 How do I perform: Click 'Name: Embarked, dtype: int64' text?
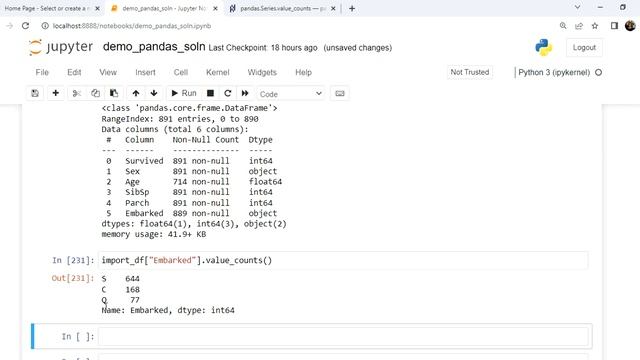[x=168, y=310]
